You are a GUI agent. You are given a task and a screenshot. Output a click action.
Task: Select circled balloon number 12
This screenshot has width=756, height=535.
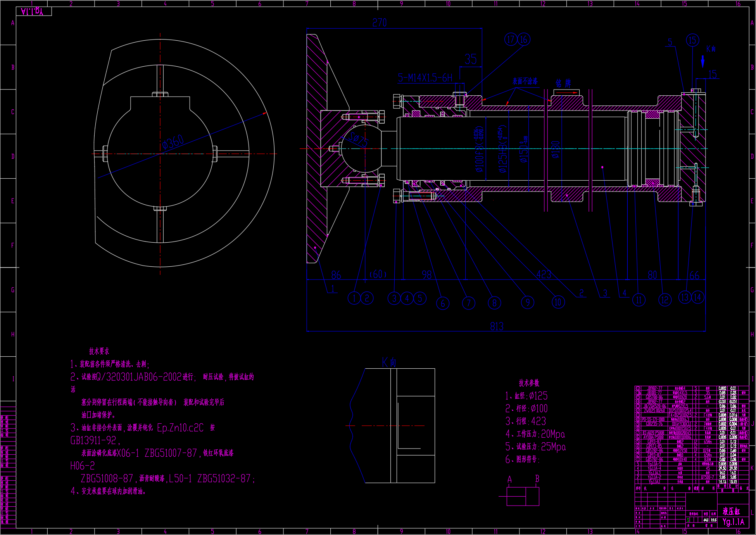pyautogui.click(x=665, y=300)
